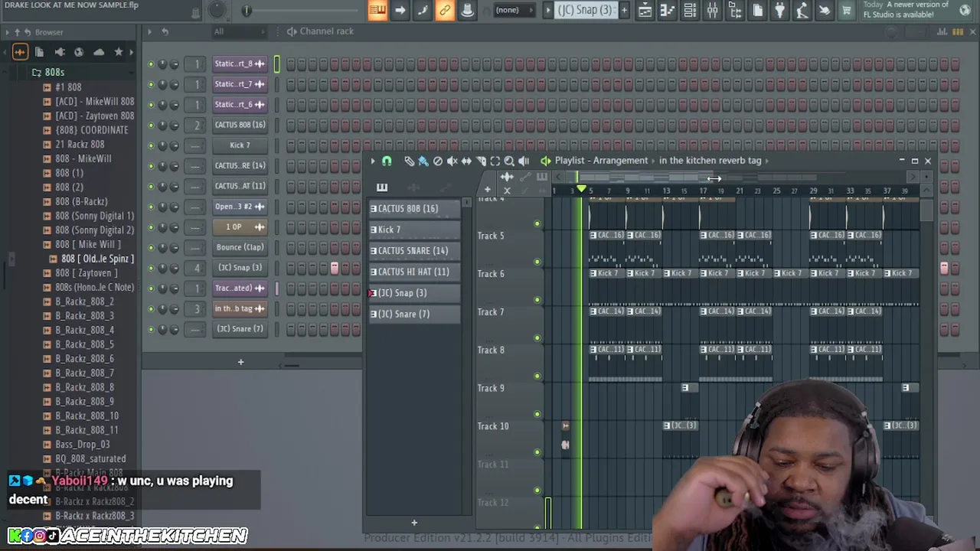Screen dimensions: 980x551
Task: Select the playlist draw pencil tool
Action: coord(409,161)
